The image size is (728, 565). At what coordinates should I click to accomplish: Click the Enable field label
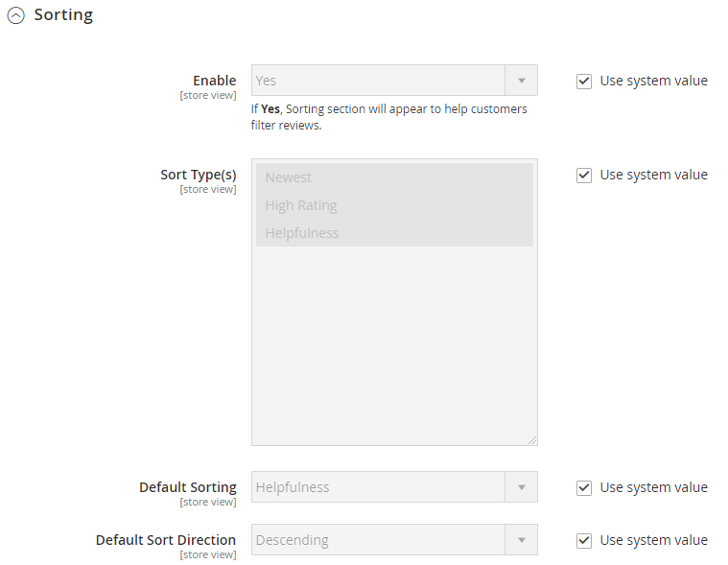tap(214, 81)
